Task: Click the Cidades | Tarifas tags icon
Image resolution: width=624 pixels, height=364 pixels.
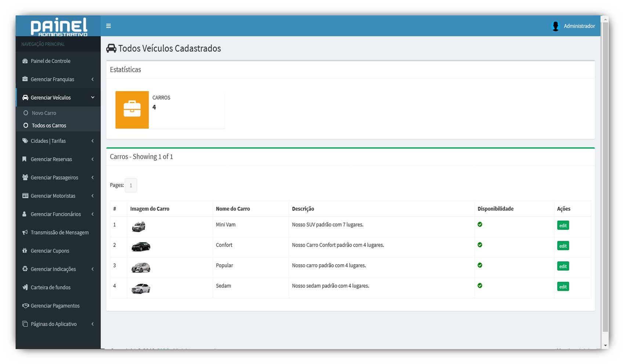Action: point(25,141)
